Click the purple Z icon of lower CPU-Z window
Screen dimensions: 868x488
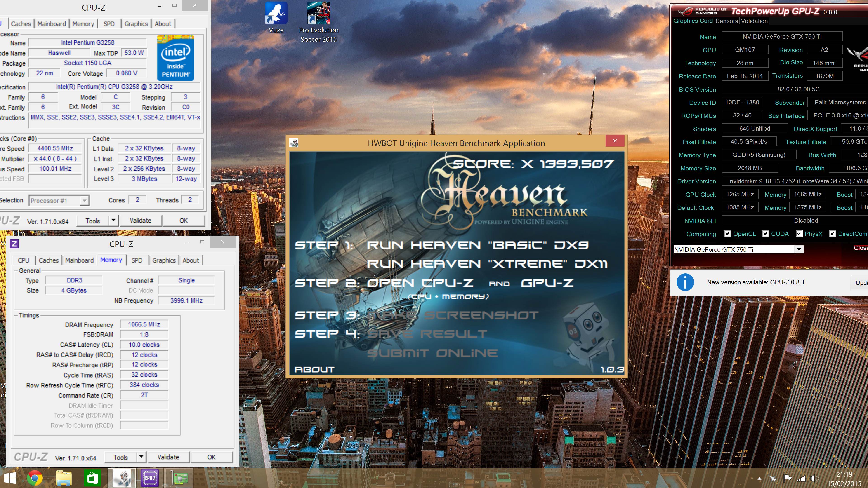pyautogui.click(x=14, y=244)
